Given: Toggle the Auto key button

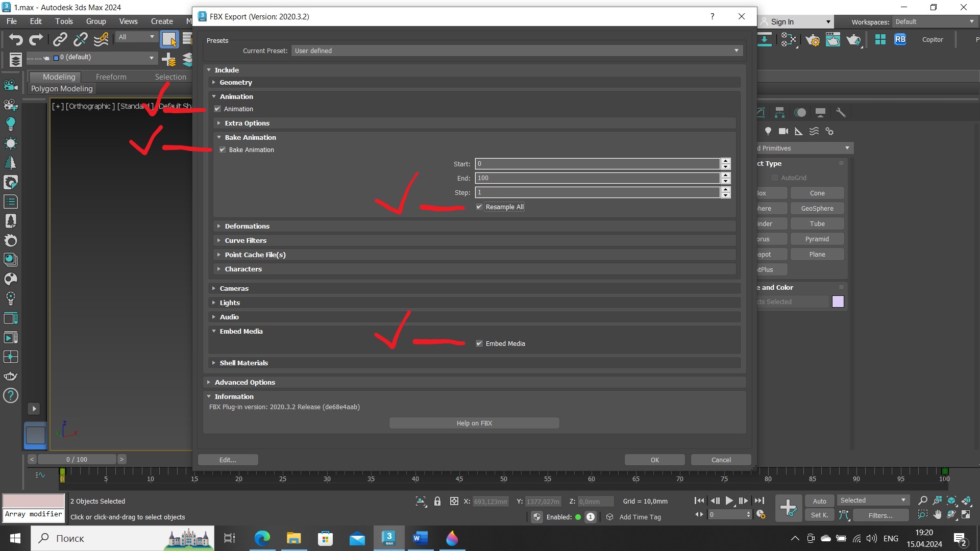Looking at the screenshot, I should (819, 501).
